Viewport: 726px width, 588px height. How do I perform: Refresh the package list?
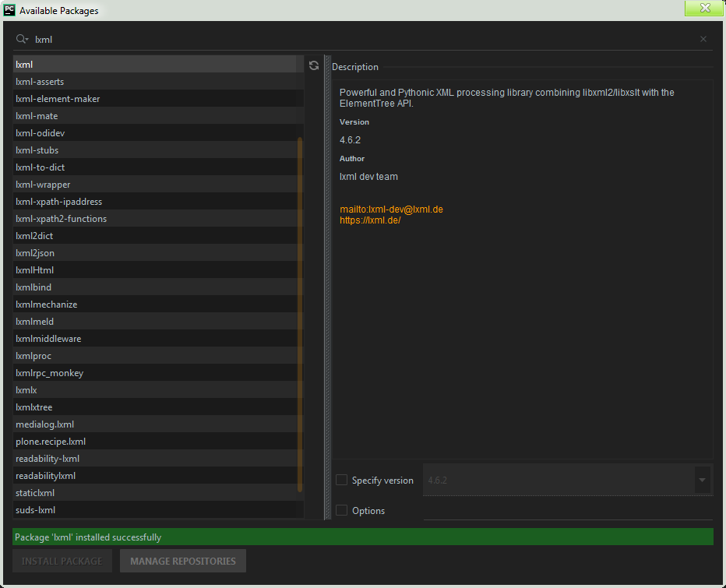pos(314,65)
